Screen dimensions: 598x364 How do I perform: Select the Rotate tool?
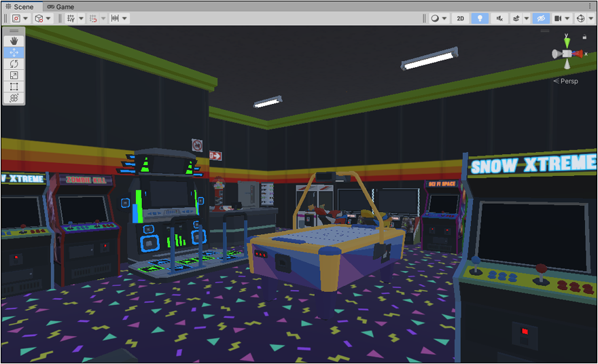click(14, 64)
